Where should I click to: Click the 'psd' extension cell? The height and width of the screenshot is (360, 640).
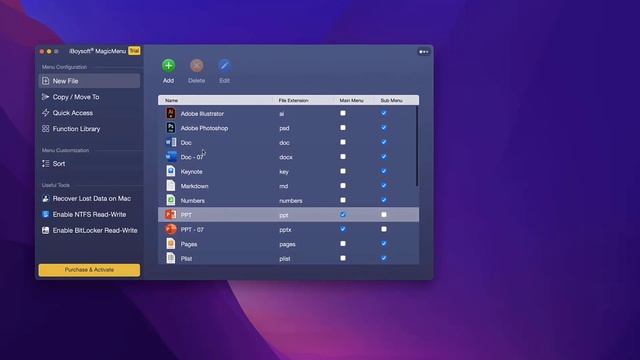click(284, 128)
